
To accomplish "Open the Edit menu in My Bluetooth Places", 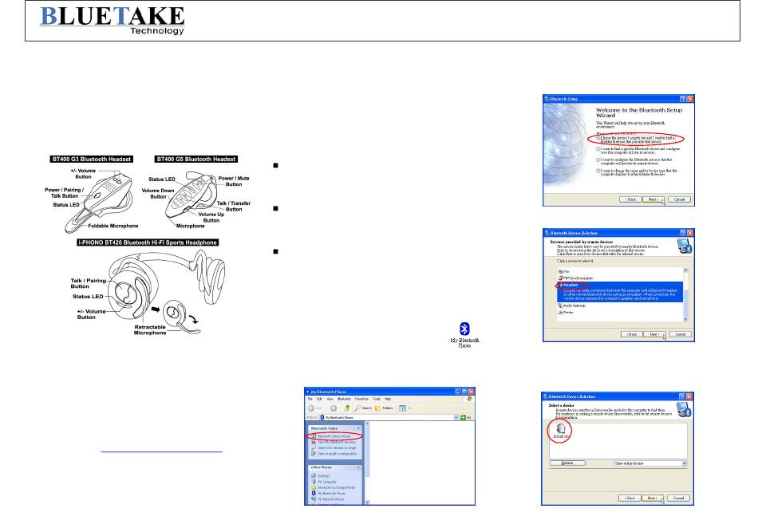I will pos(319,399).
